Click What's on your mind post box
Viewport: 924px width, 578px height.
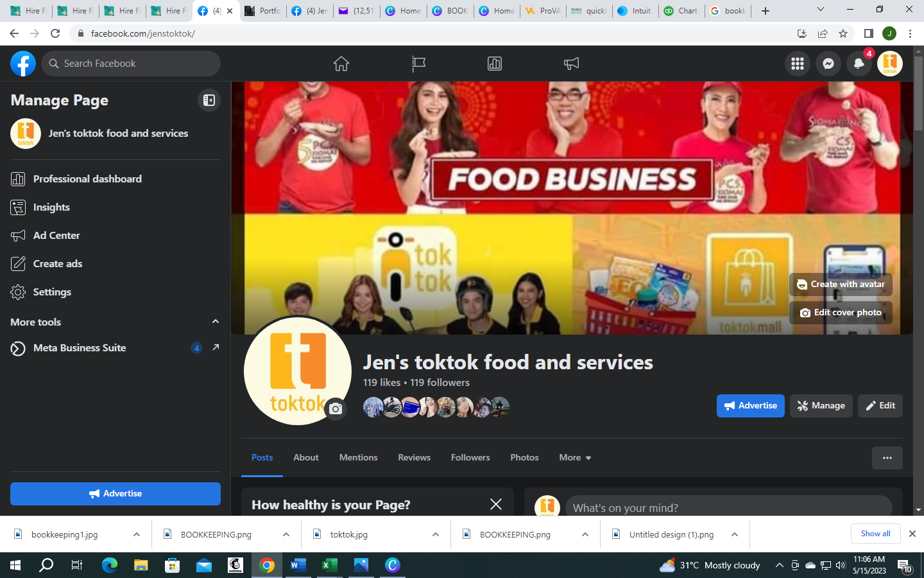(x=728, y=507)
